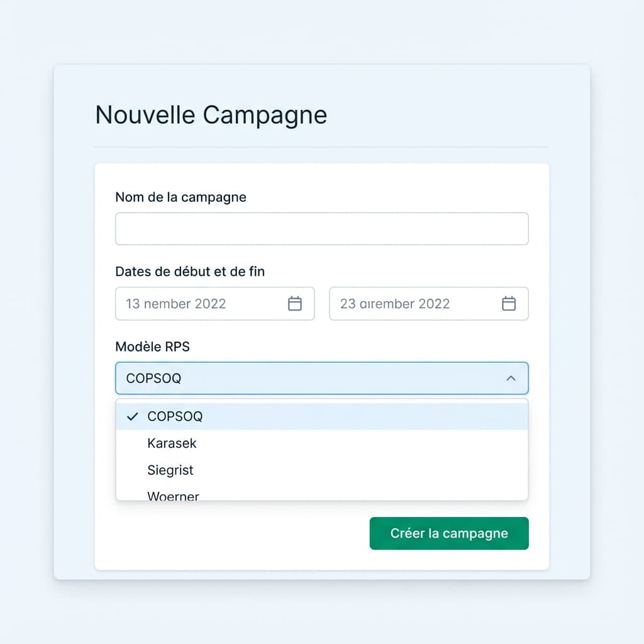Viewport: 644px width, 644px height.
Task: Click the Nom de la campagne label
Action: pos(180,197)
